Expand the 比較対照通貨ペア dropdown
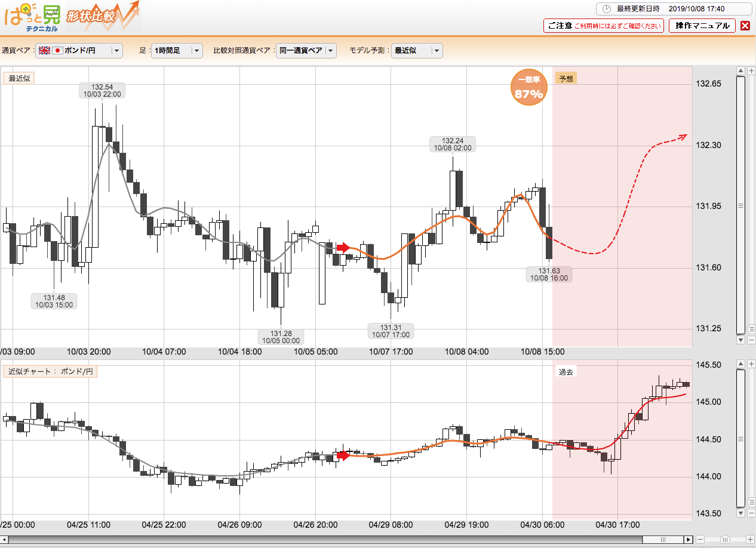The image size is (756, 548). (306, 51)
